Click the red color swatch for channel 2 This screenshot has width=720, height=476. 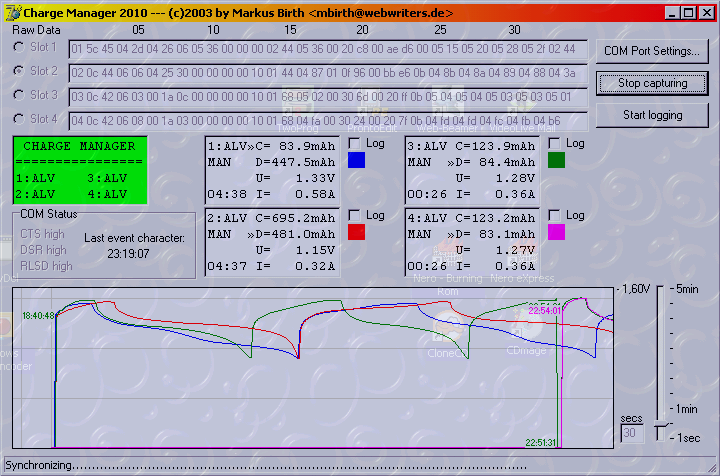coord(357,232)
